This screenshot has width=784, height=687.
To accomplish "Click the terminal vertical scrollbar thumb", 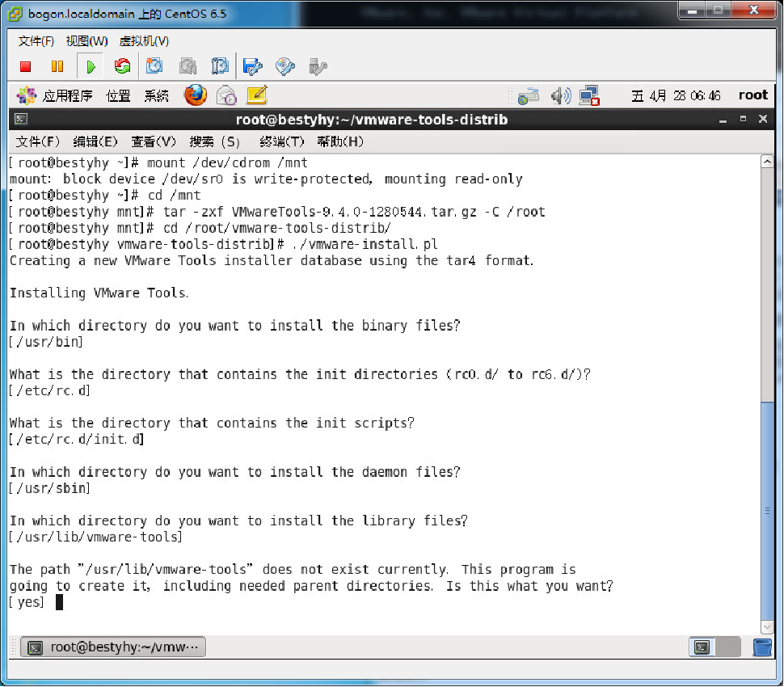I will (767, 510).
